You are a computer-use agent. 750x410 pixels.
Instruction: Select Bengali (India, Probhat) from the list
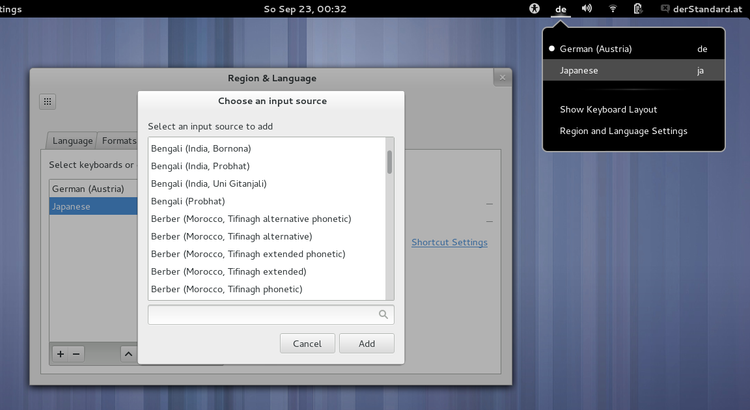(200, 166)
